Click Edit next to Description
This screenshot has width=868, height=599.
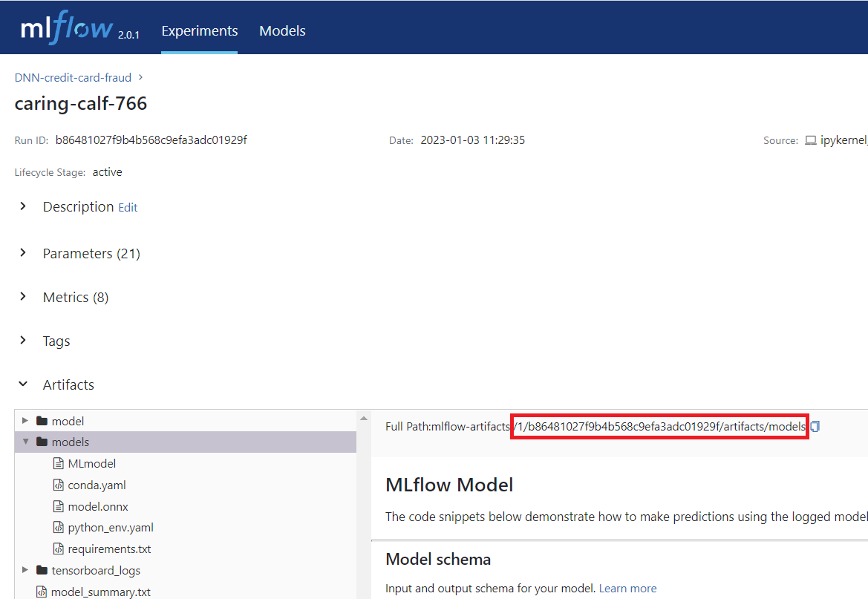128,208
